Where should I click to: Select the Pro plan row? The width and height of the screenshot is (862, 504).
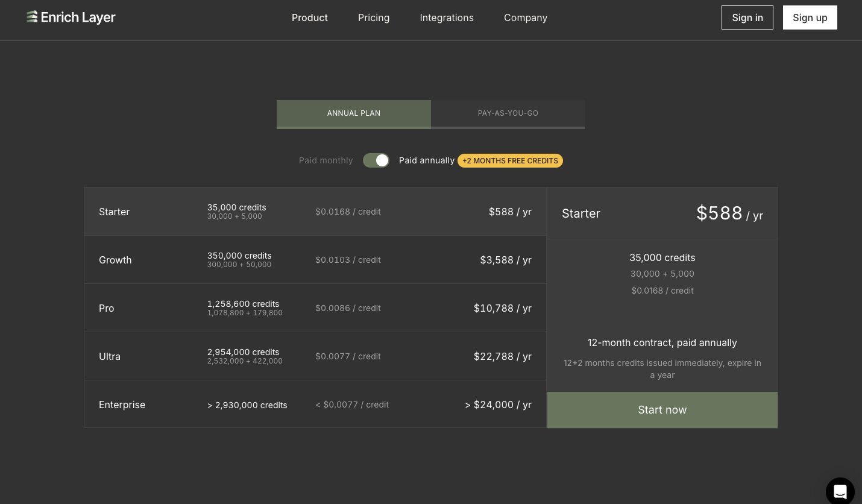pyautogui.click(x=315, y=308)
